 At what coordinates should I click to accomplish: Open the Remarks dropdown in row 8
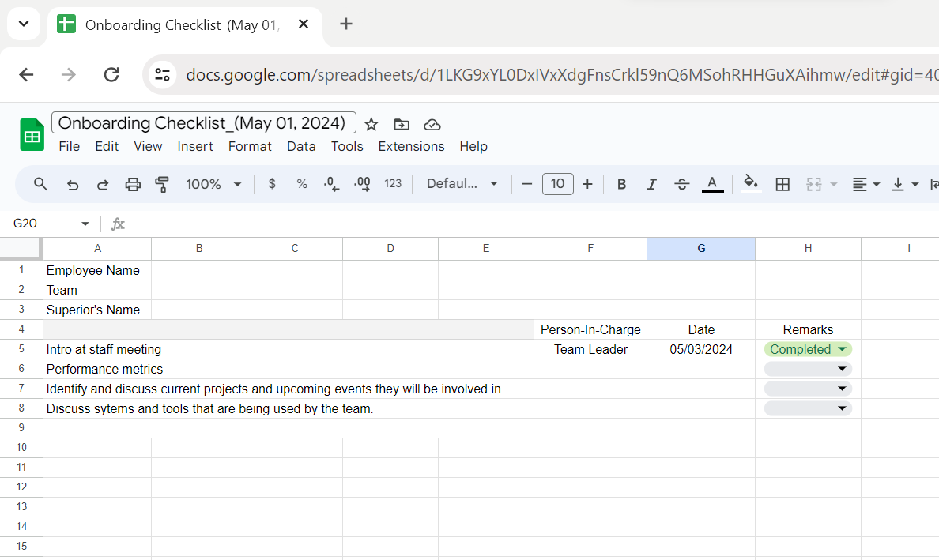(808, 408)
